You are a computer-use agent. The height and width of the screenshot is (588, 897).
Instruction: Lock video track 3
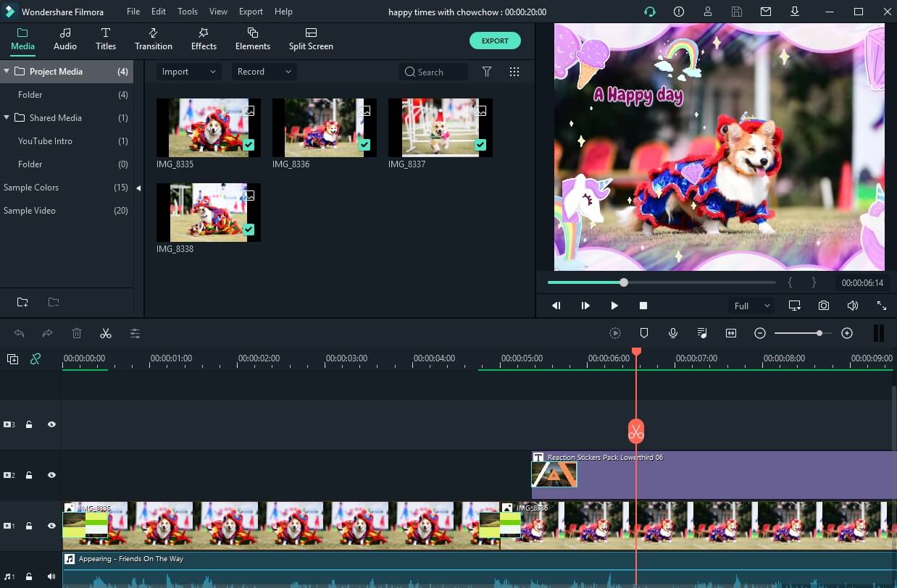pos(29,425)
